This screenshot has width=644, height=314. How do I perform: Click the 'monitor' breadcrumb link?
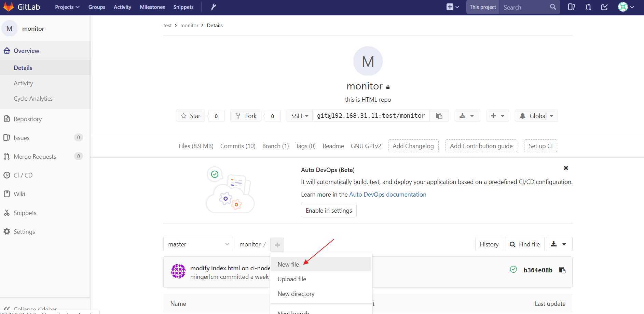pyautogui.click(x=189, y=26)
